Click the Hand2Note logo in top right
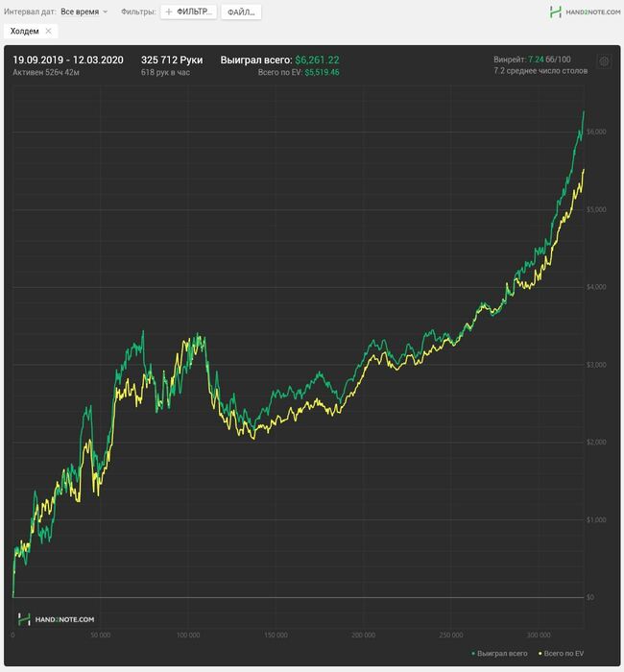Viewport: 624px width, 672px height. [x=585, y=12]
